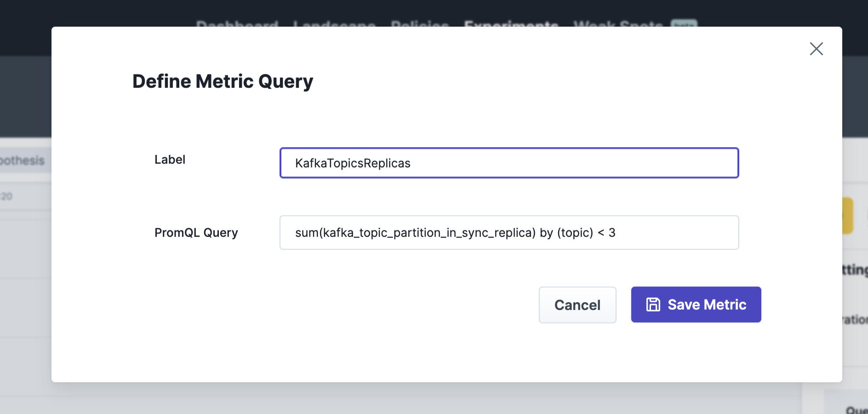
Task: Cancel the metric query dialog
Action: coord(577,305)
